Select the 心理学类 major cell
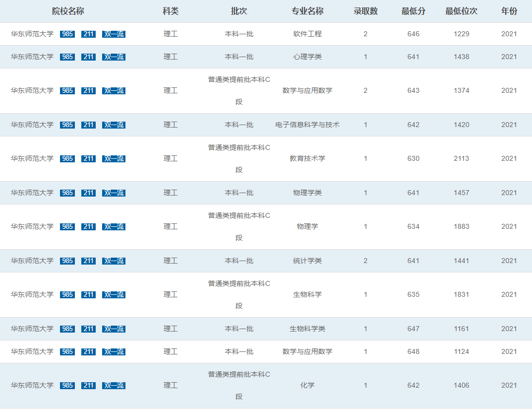Image resolution: width=532 pixels, height=409 pixels. click(307, 57)
